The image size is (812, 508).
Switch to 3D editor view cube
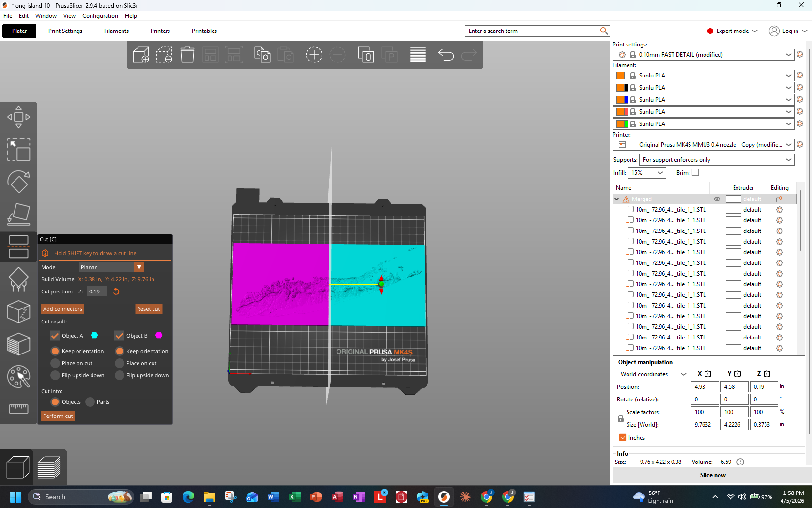coord(17,467)
